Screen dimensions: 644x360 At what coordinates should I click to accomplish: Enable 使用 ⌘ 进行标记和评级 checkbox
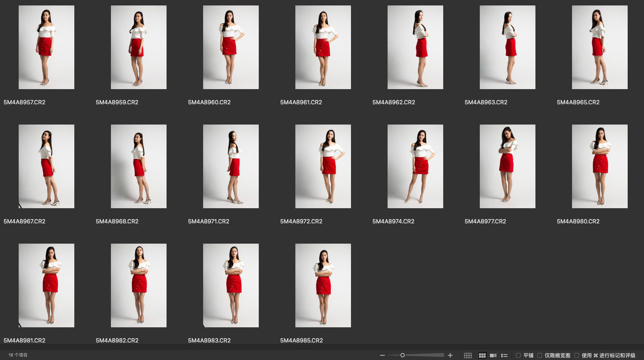point(577,355)
